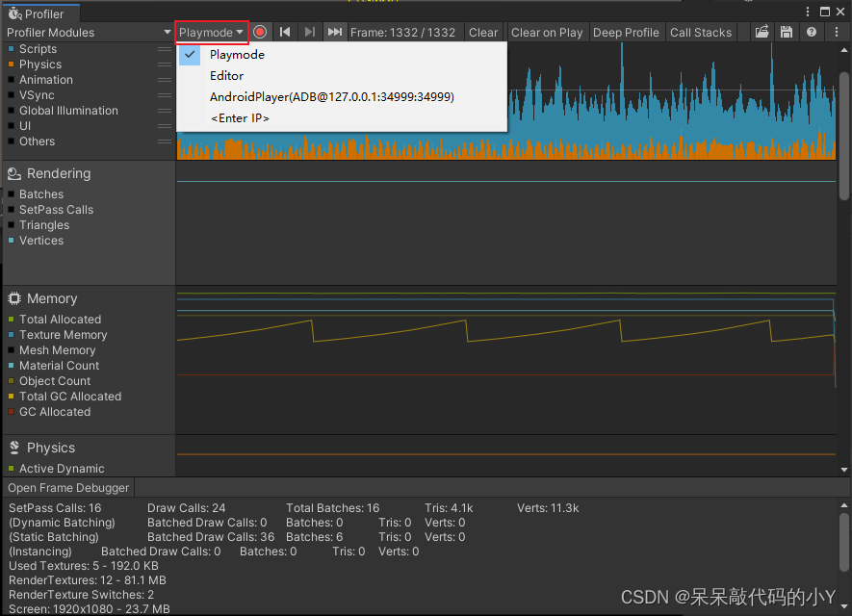Screen dimensions: 852x616
Task: Load profiler data from file icon
Action: 762,32
